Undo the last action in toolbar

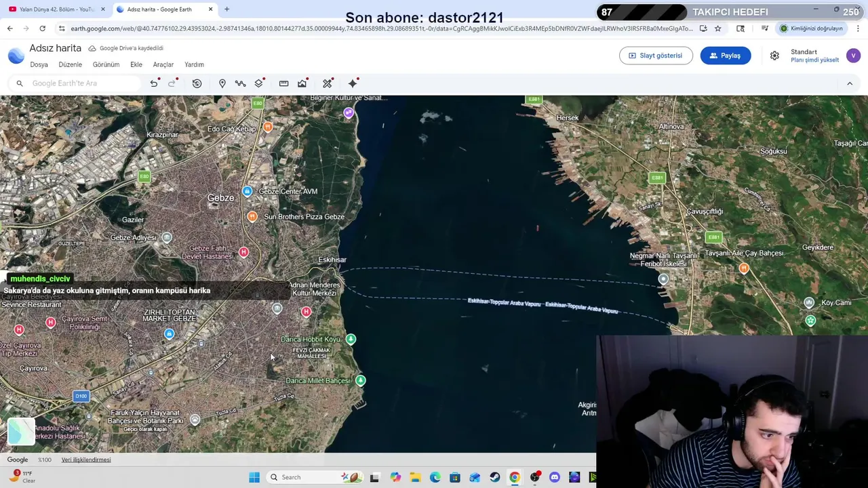(x=154, y=83)
